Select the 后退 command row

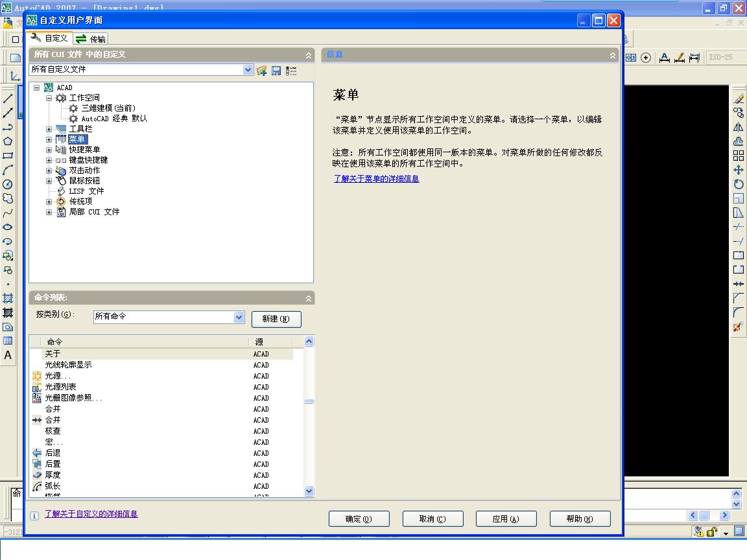[x=162, y=453]
